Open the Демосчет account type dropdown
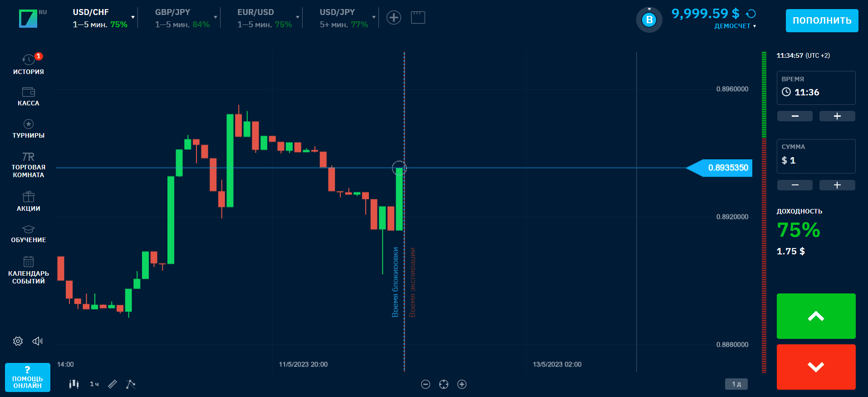Viewport: 868px width, 397px height. tap(735, 26)
